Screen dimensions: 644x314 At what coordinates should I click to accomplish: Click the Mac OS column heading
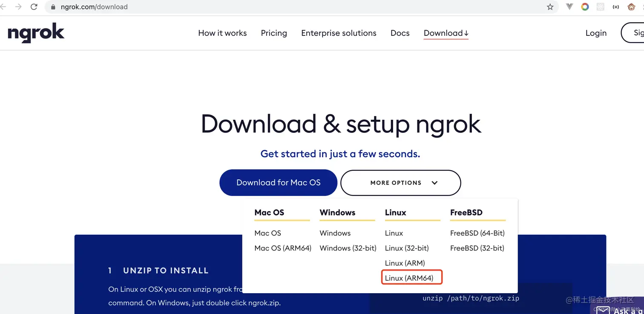click(x=269, y=213)
